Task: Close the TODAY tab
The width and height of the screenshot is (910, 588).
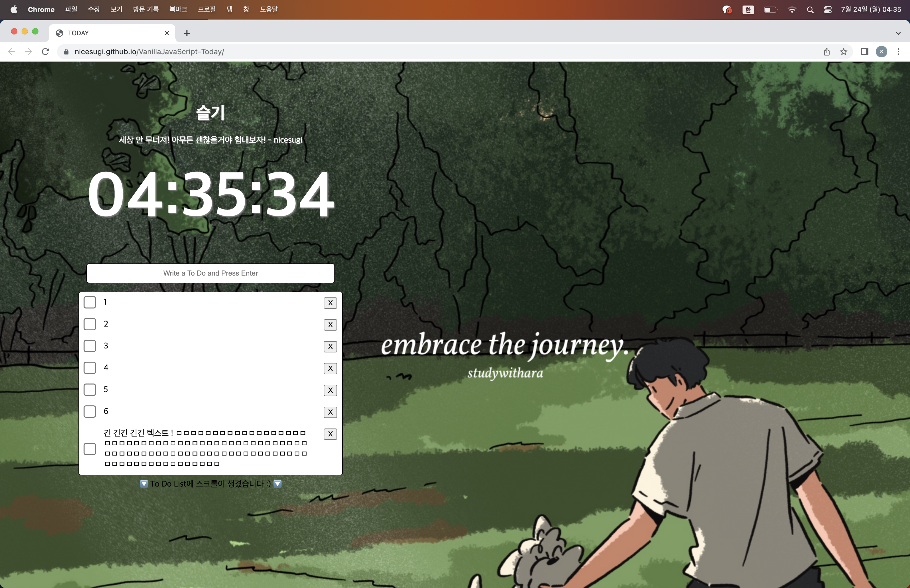Action: tap(167, 33)
